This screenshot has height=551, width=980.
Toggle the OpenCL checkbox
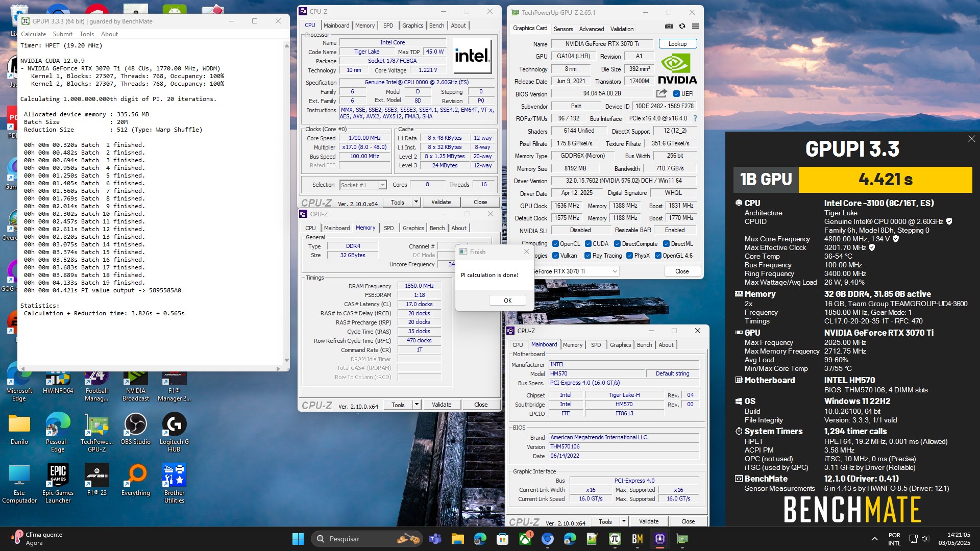coord(554,244)
